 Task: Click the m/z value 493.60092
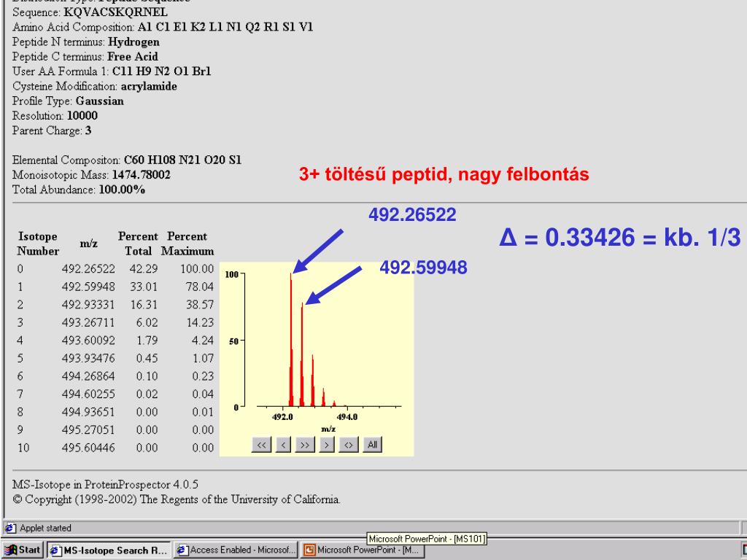88,341
